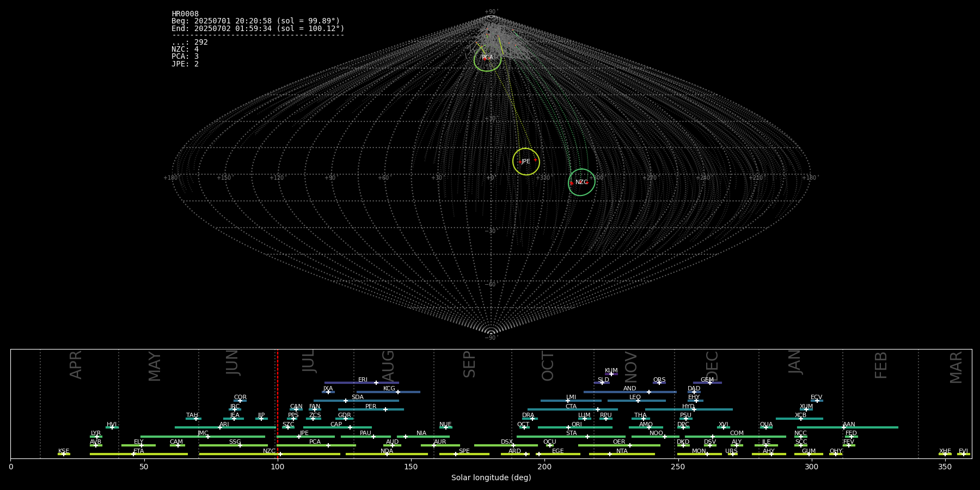Click the AAN shower bar in the timeline
The image size is (980, 490).
[848, 427]
